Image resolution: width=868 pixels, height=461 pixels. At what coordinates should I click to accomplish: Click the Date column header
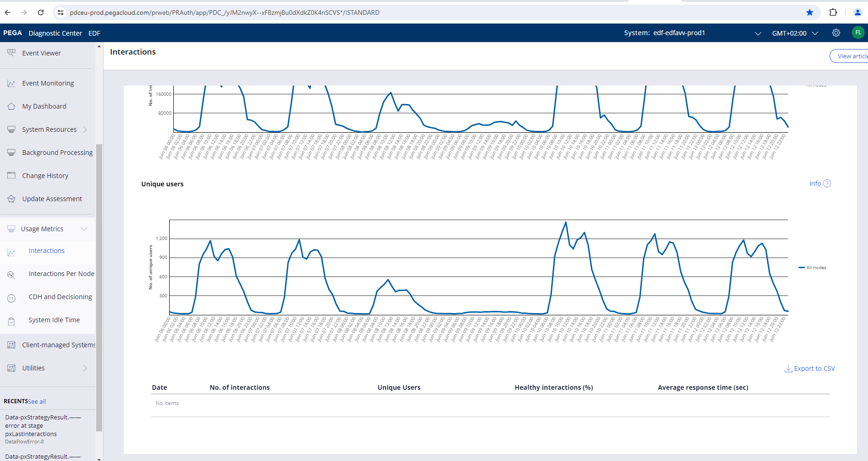pyautogui.click(x=159, y=387)
